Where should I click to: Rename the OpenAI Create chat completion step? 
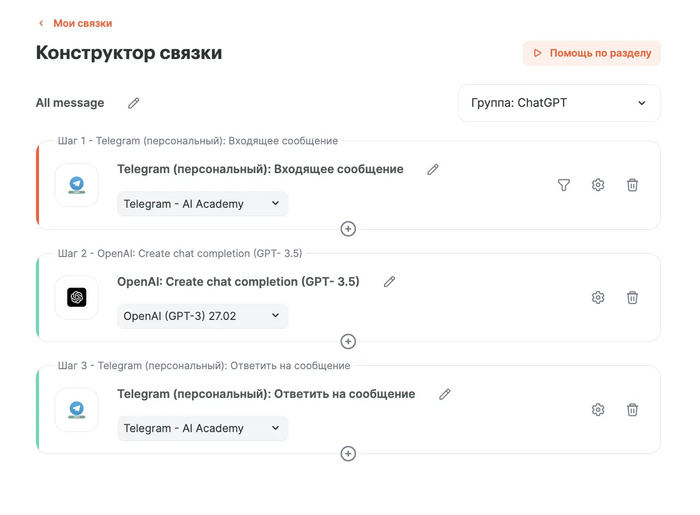pyautogui.click(x=389, y=282)
